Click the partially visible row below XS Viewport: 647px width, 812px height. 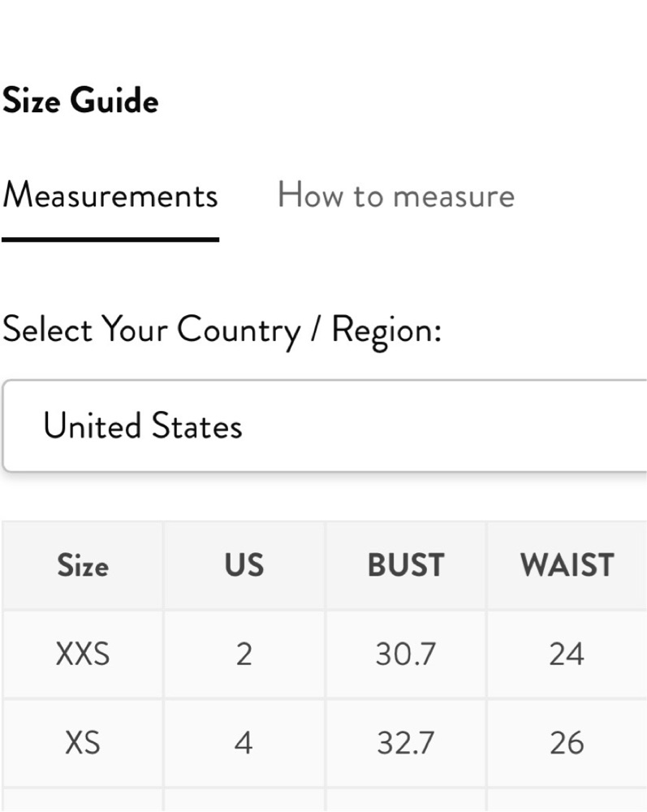coord(325,800)
